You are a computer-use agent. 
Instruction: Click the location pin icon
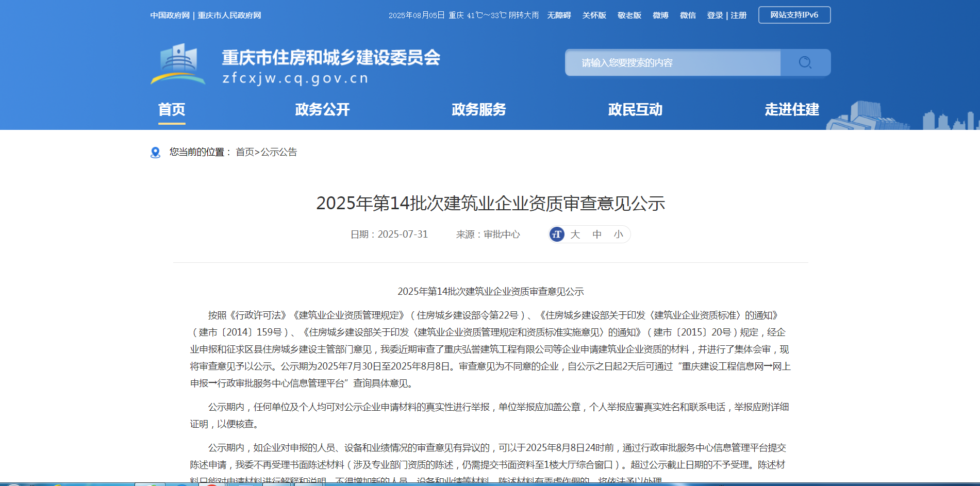[x=155, y=153]
